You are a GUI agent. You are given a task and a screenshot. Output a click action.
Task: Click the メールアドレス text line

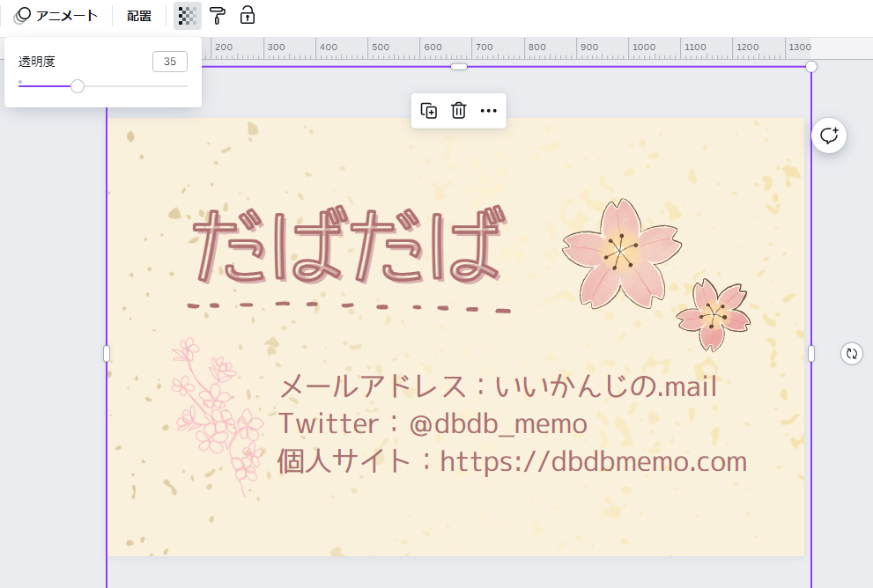pos(498,386)
